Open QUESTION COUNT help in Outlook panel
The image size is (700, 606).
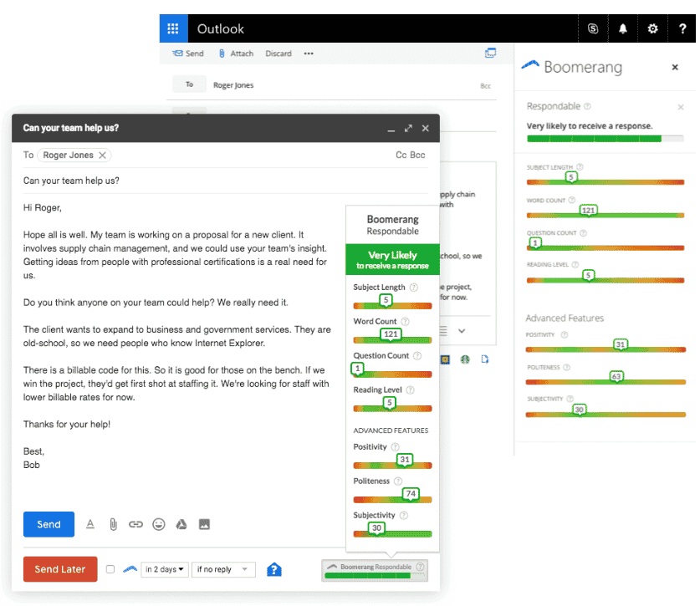583,233
